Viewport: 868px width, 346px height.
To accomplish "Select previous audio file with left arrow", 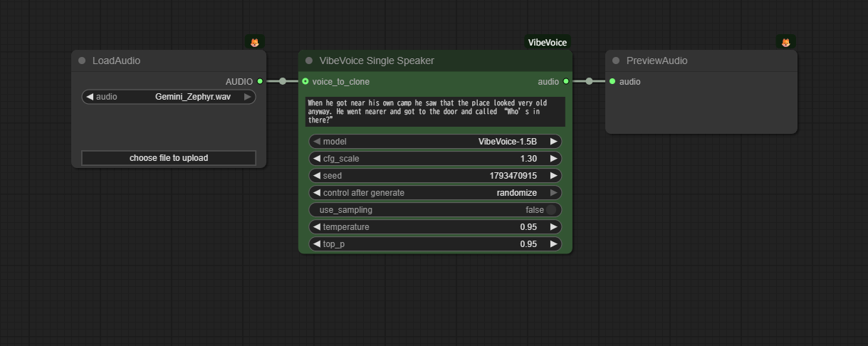I will coord(90,97).
